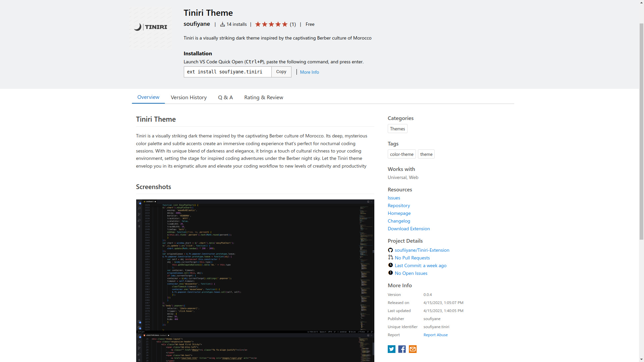The image size is (644, 362).
Task: Share the extension on Facebook
Action: point(402,349)
